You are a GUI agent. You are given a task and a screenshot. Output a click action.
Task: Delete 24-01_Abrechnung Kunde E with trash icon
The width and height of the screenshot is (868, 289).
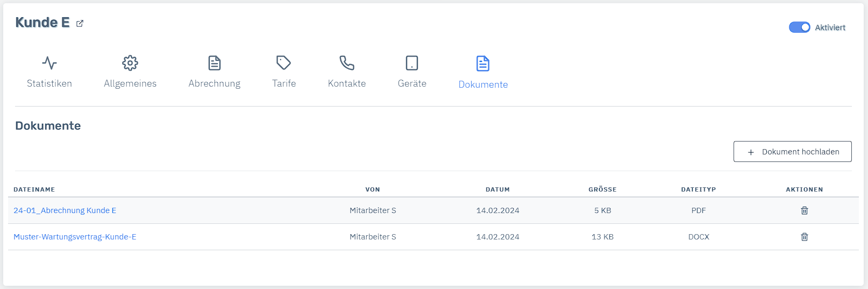[805, 210]
